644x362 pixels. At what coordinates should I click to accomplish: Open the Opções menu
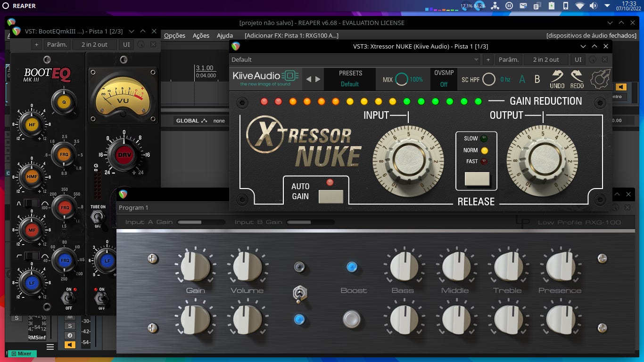click(174, 35)
